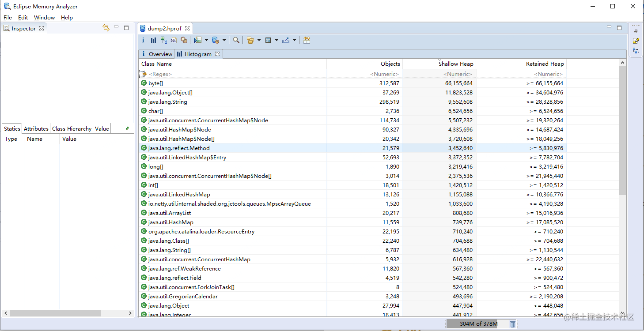This screenshot has width=644, height=331.
Task: Click the Group result by folders icon
Action: pyautogui.click(x=250, y=40)
